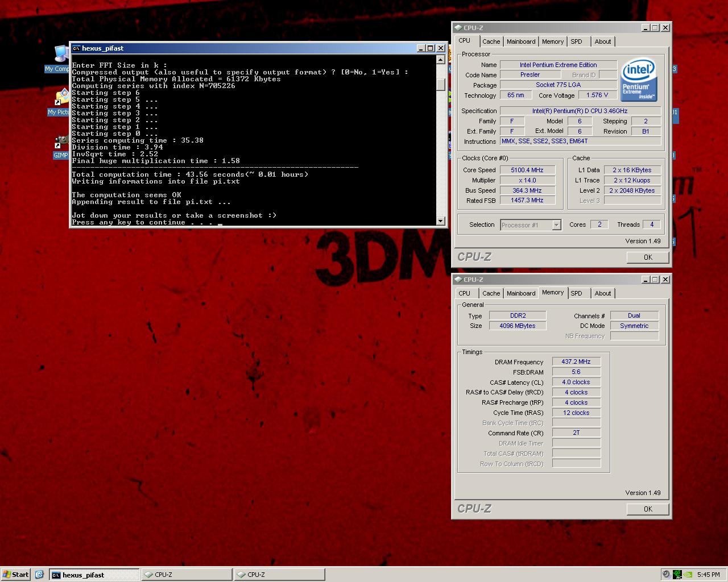This screenshot has width=728, height=582.
Task: Switch to Mainboard tab in lower CPU-Z window
Action: pos(521,293)
